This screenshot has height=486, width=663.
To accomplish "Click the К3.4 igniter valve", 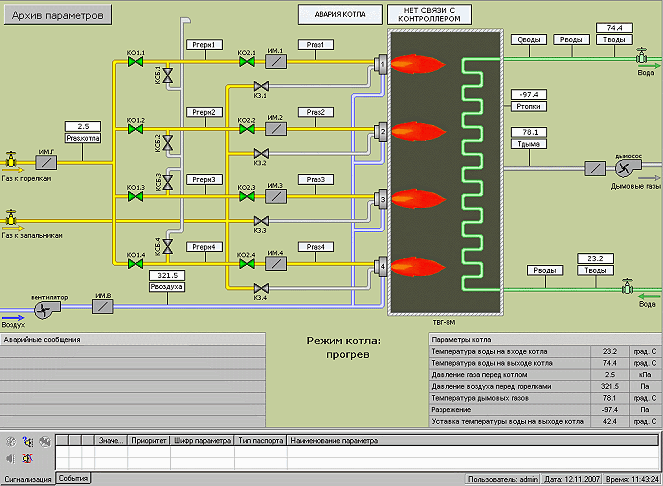I will [x=260, y=288].
